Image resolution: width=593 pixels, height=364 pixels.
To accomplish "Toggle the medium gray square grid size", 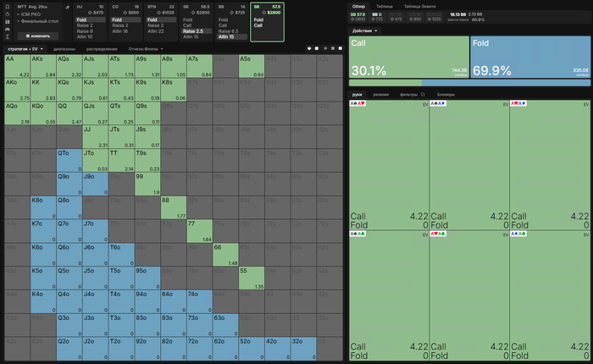I will click(333, 48).
